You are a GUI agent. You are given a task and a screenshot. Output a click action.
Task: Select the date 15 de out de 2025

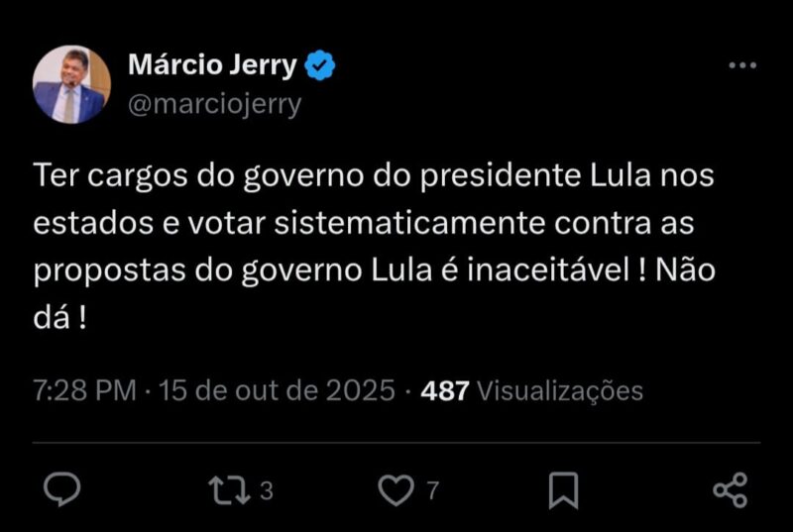click(x=277, y=390)
